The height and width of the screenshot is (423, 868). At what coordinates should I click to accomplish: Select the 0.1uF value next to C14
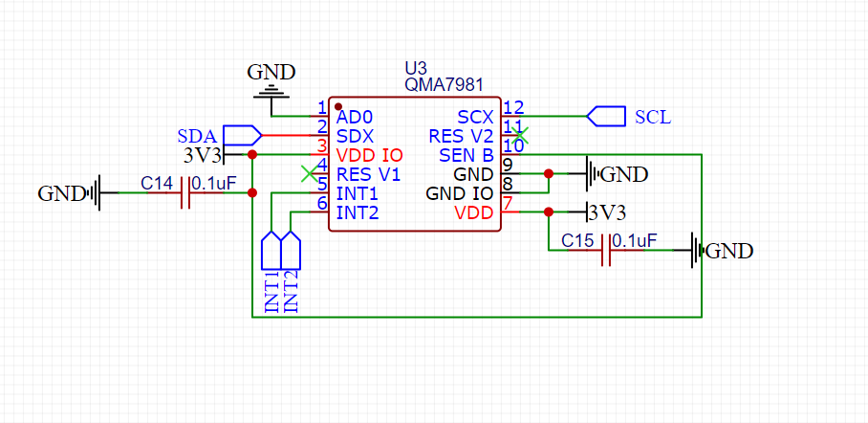[x=215, y=183]
